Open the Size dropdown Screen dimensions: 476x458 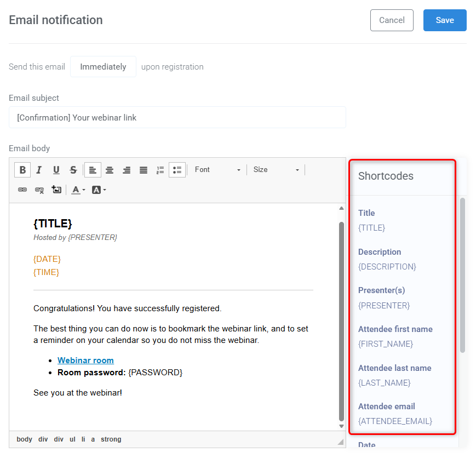[x=276, y=170]
